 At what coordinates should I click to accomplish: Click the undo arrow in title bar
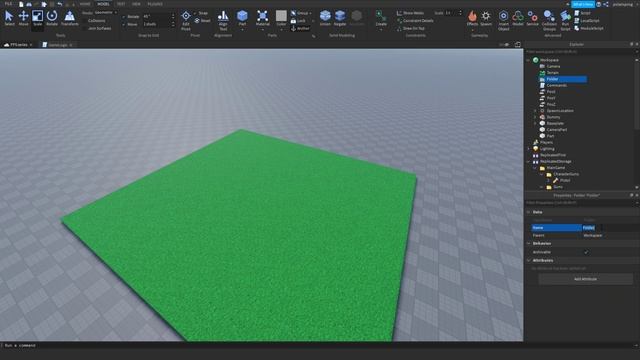pyautogui.click(x=60, y=4)
